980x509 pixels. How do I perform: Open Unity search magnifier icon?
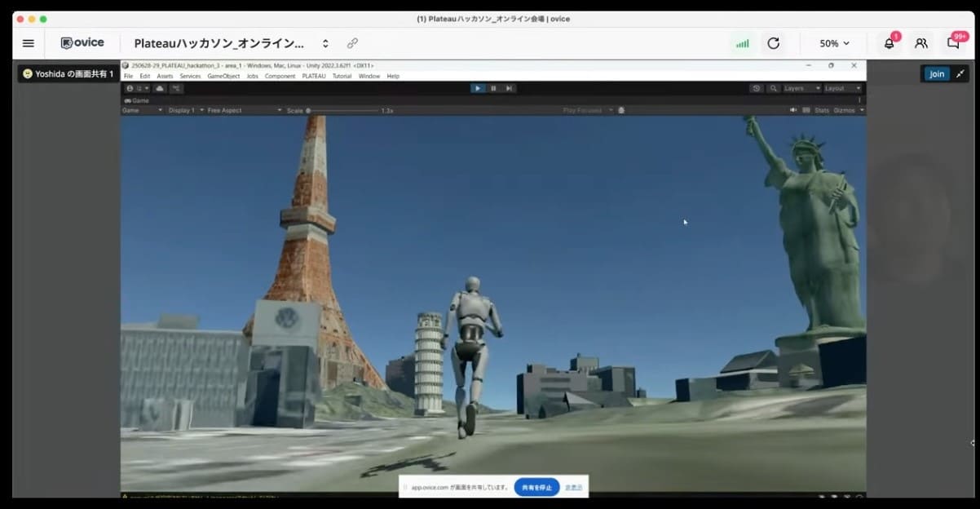coord(773,88)
